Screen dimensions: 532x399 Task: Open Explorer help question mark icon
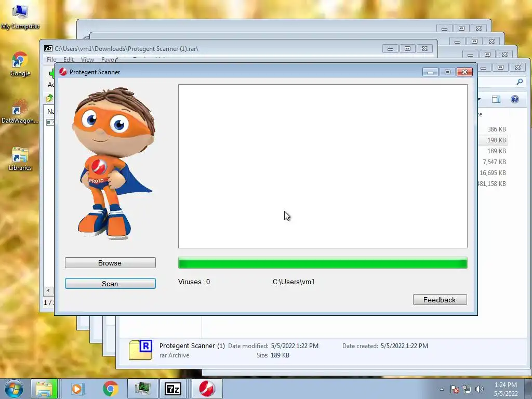coord(515,99)
